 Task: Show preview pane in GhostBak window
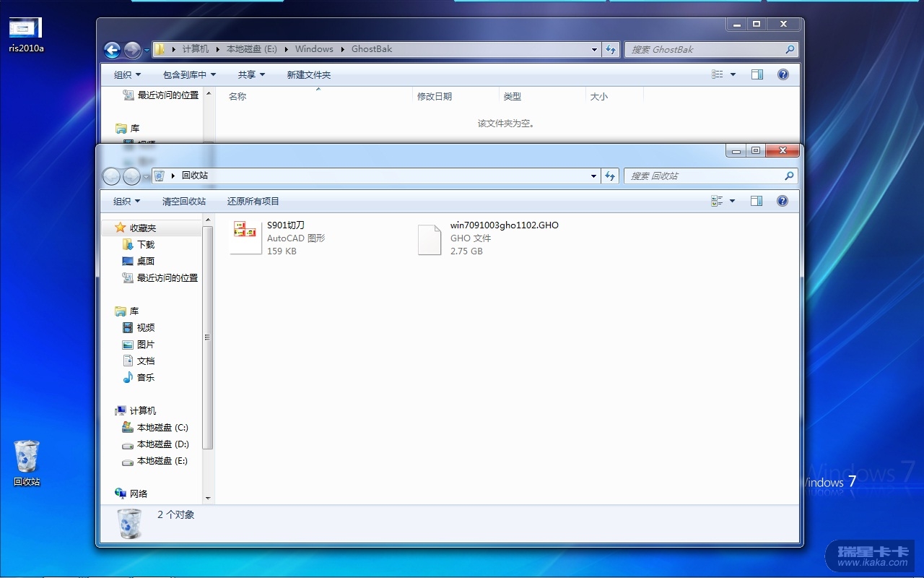click(x=757, y=74)
